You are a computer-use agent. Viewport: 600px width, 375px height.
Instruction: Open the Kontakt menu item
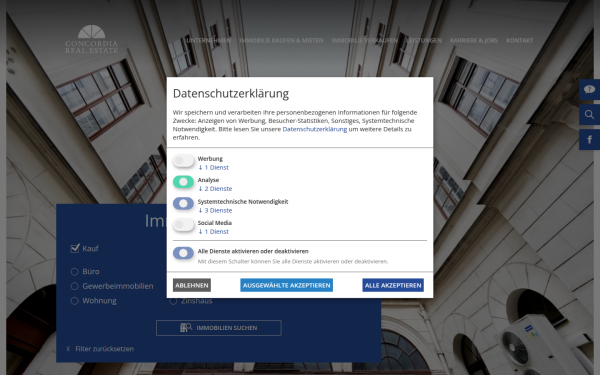click(520, 41)
